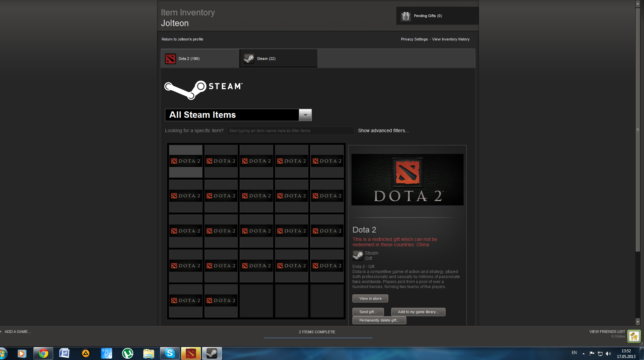Open Skype from the taskbar

pyautogui.click(x=170, y=353)
